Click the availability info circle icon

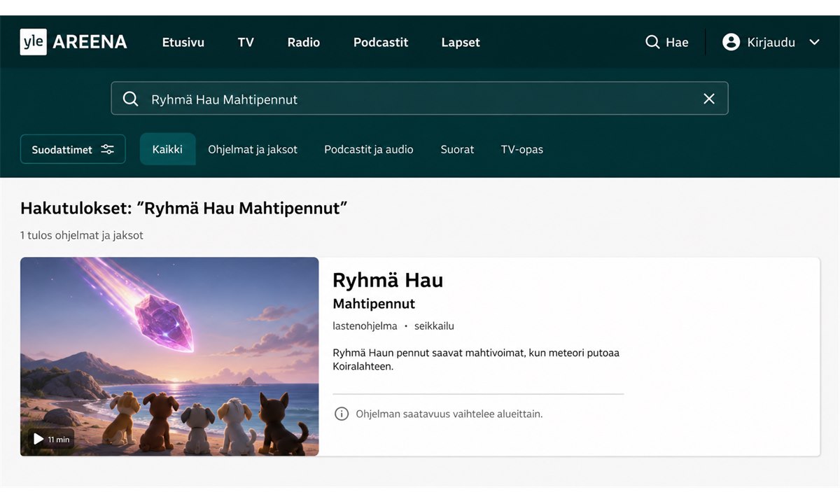(342, 414)
